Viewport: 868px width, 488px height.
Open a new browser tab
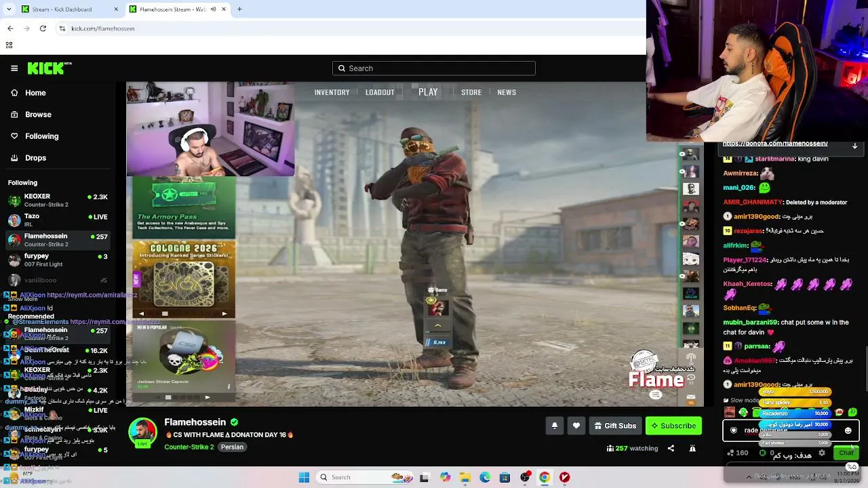click(x=239, y=9)
